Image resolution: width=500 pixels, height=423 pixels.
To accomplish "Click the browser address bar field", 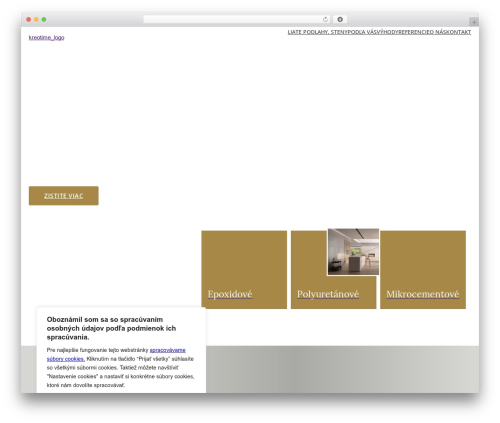I will point(237,20).
